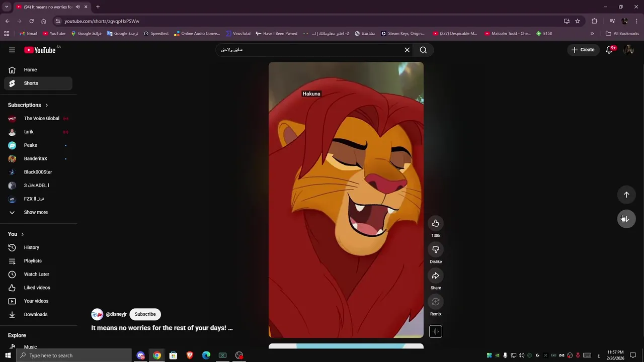Open the All Bookmarks folder
This screenshot has width=644, height=362.
(622, 34)
